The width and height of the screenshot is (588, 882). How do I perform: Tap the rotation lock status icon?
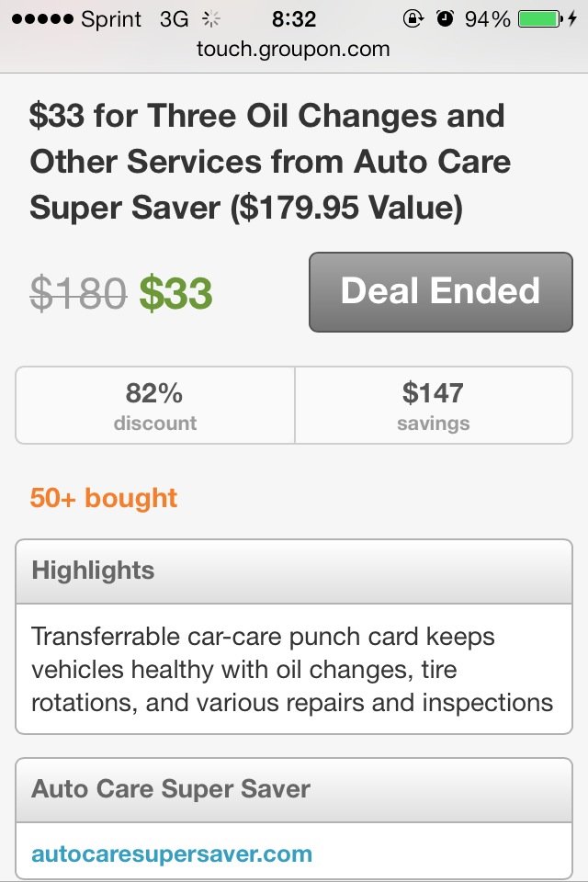[413, 19]
